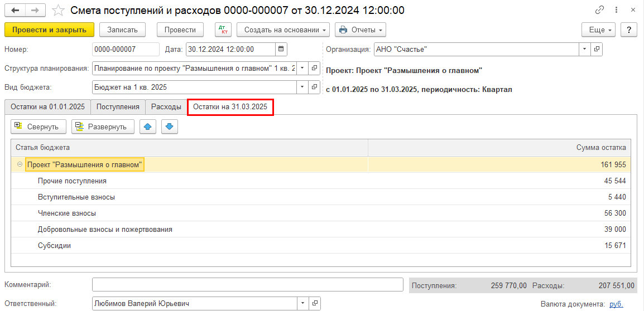Viewport: 644px width, 311px height.
Task: Open the Организация record with open button
Action: tap(597, 49)
